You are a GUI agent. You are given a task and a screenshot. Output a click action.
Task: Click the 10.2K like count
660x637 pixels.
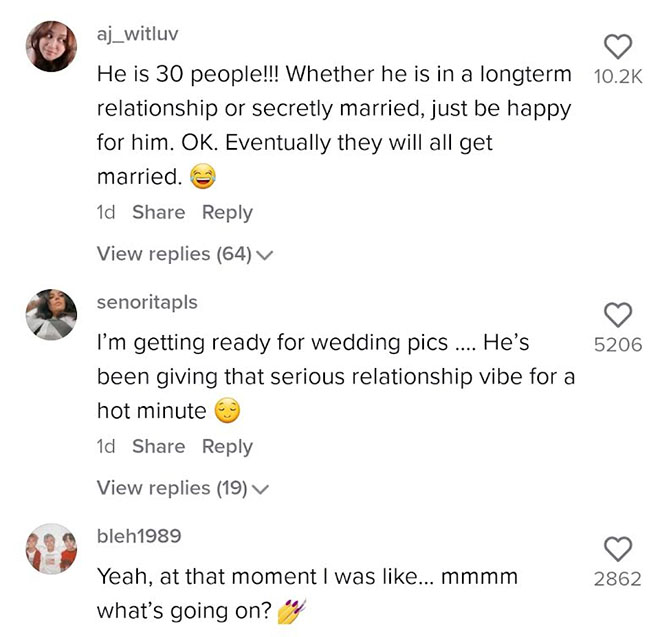[x=618, y=77]
